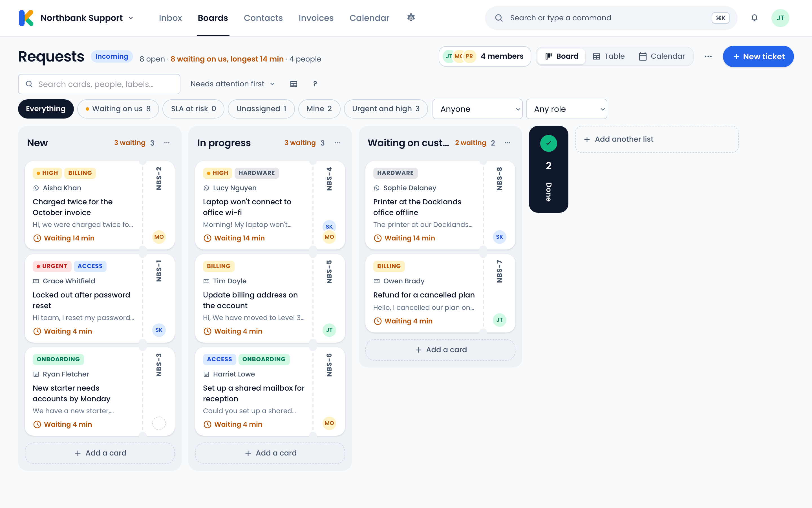Assign the unassigned NBS-3 card avatar placeholder
The width and height of the screenshot is (812, 508).
click(159, 423)
